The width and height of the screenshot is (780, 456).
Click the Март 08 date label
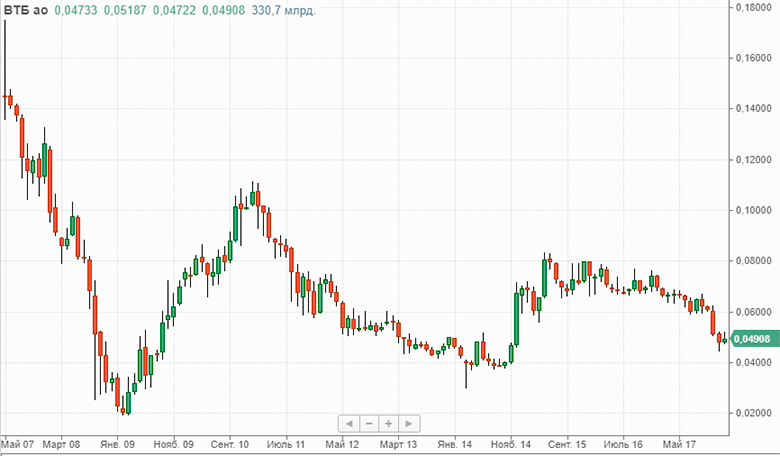pyautogui.click(x=61, y=444)
